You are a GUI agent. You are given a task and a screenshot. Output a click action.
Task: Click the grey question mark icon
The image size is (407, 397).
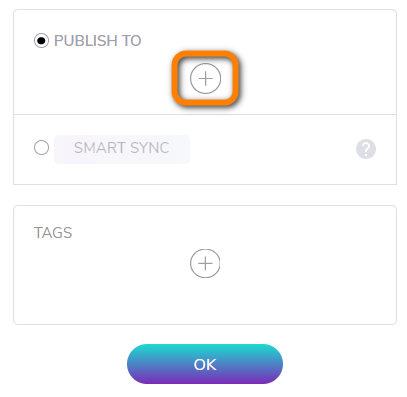[x=366, y=149]
